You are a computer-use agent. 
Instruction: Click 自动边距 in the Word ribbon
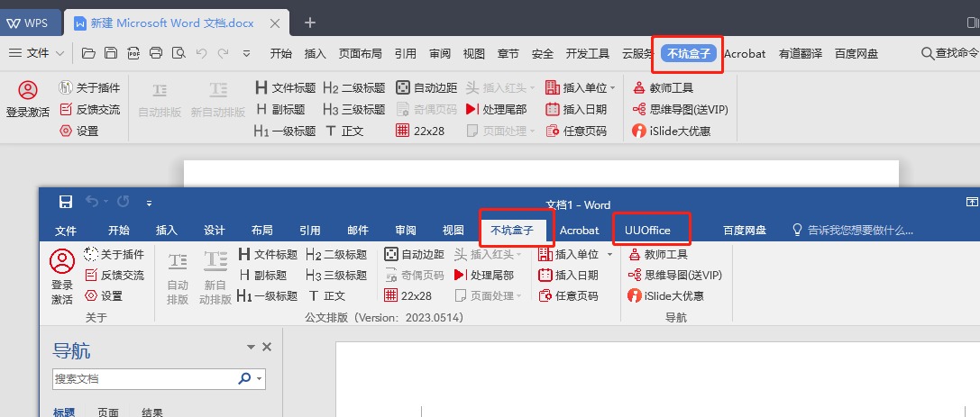[415, 254]
